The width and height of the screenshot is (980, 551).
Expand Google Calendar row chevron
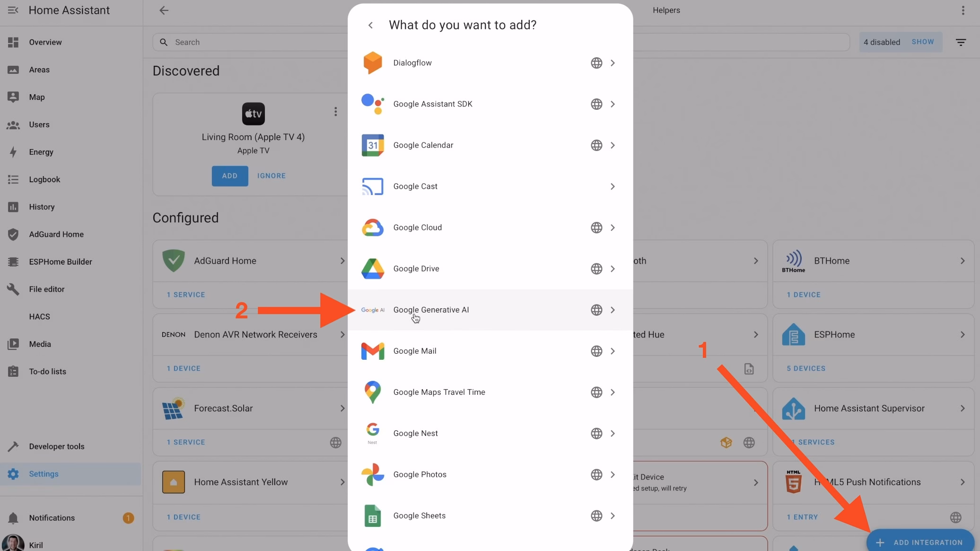click(x=612, y=145)
